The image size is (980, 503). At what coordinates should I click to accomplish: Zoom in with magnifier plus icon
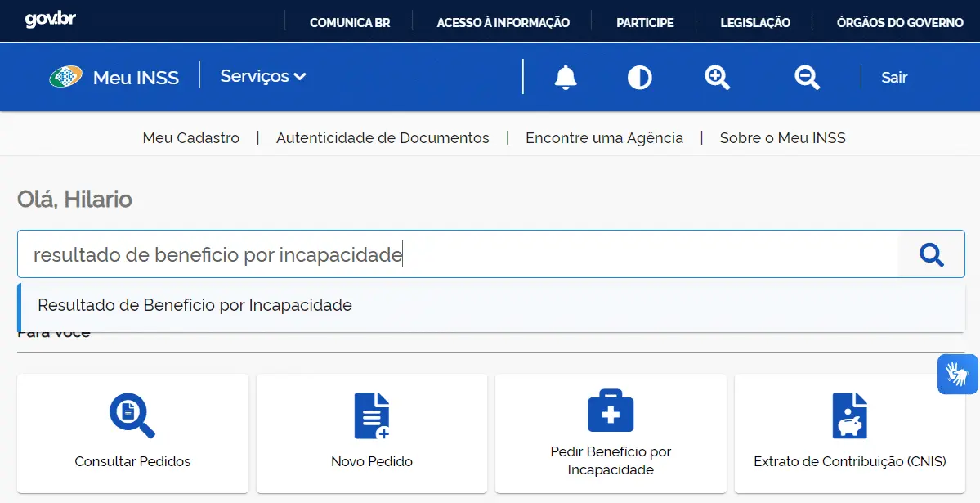coord(717,78)
